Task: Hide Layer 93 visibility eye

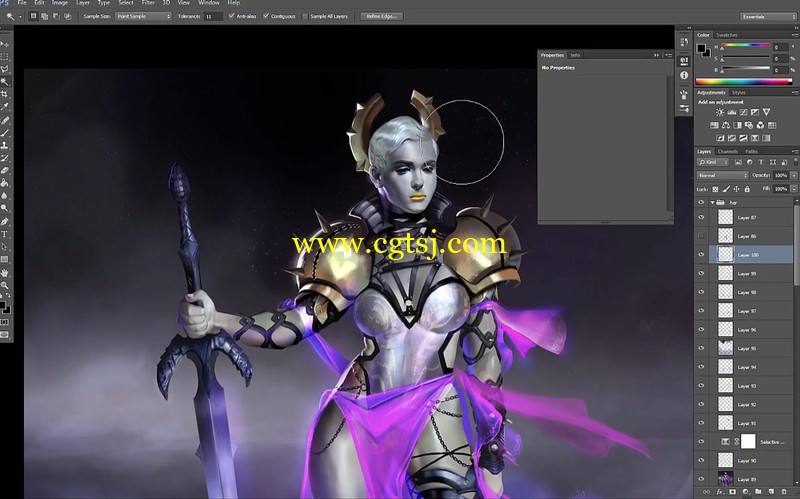Action: click(701, 386)
